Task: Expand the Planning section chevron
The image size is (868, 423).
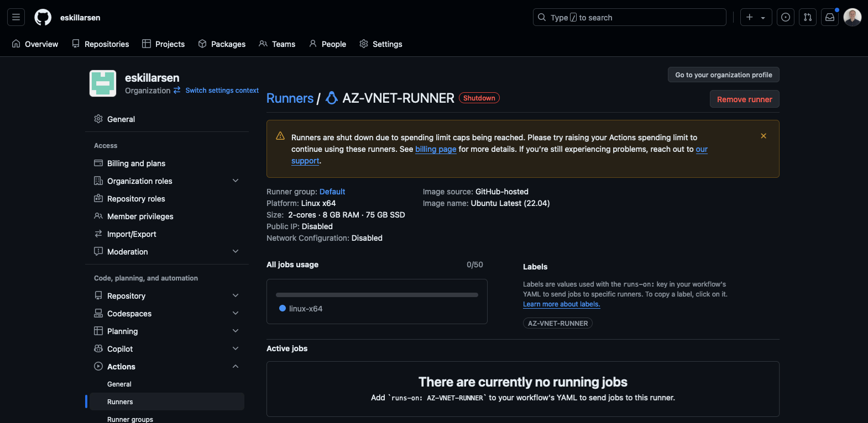Action: click(236, 331)
